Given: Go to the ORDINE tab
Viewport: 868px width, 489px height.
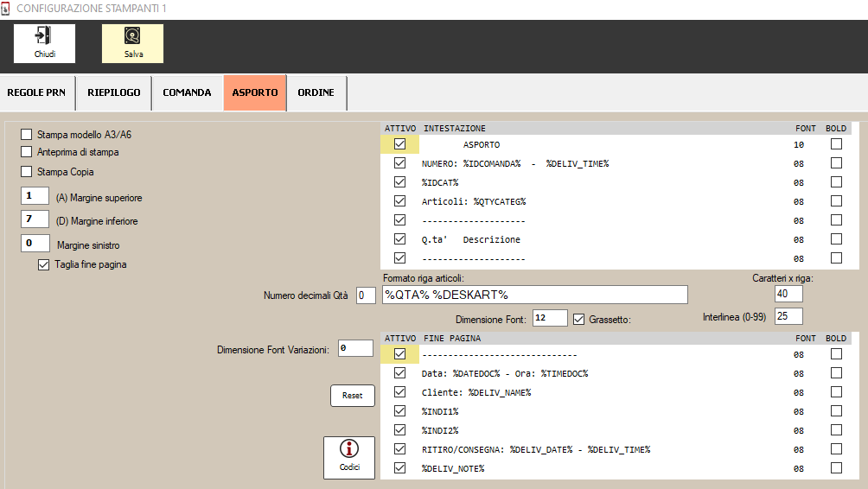Looking at the screenshot, I should click(x=316, y=93).
